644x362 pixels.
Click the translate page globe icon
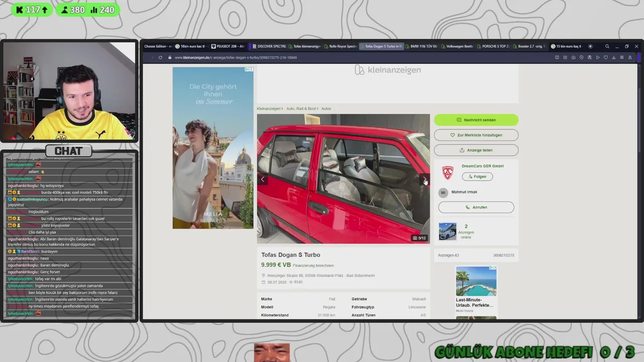coord(589,57)
